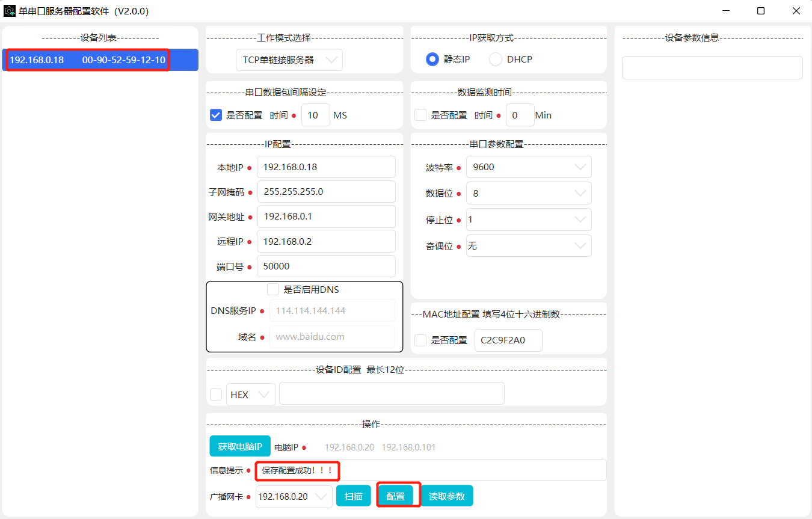Open the 奇偶位 dropdown showing 无
This screenshot has width=812, height=519.
529,246
